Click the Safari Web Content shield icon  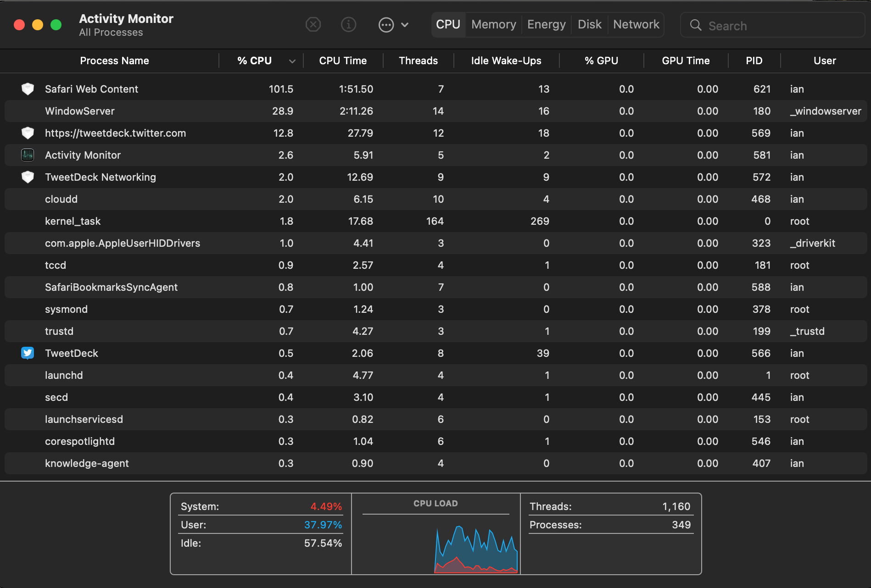pyautogui.click(x=28, y=89)
